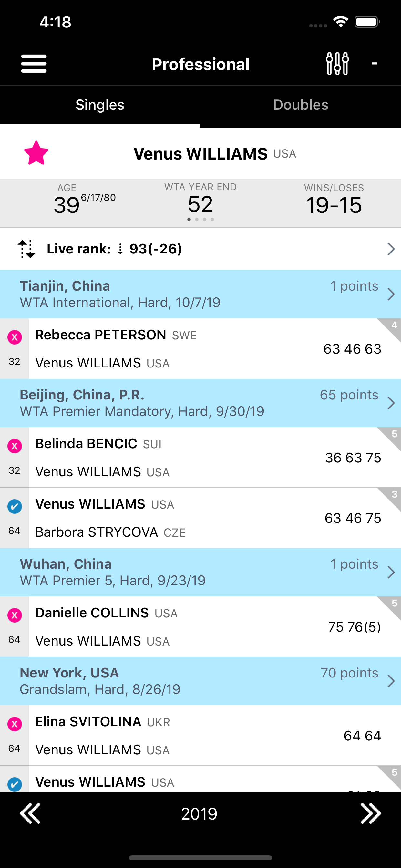Screen dimensions: 401x868
Task: Open the hamburger menu
Action: pyautogui.click(x=34, y=64)
